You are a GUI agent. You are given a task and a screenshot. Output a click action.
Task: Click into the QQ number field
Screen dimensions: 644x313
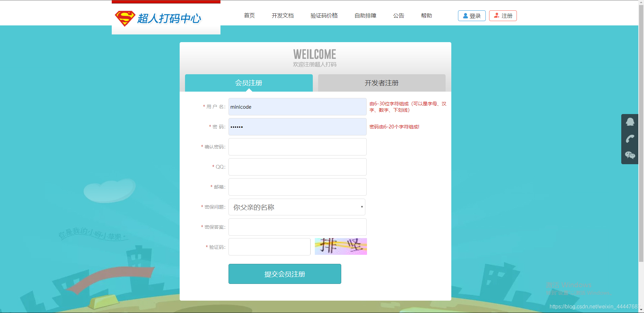tap(297, 167)
